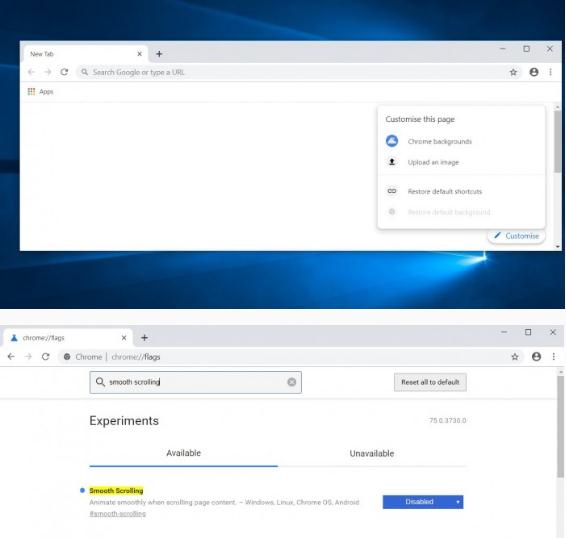
Task: Open the #smooth-scrolling anchor link
Action: point(118,513)
